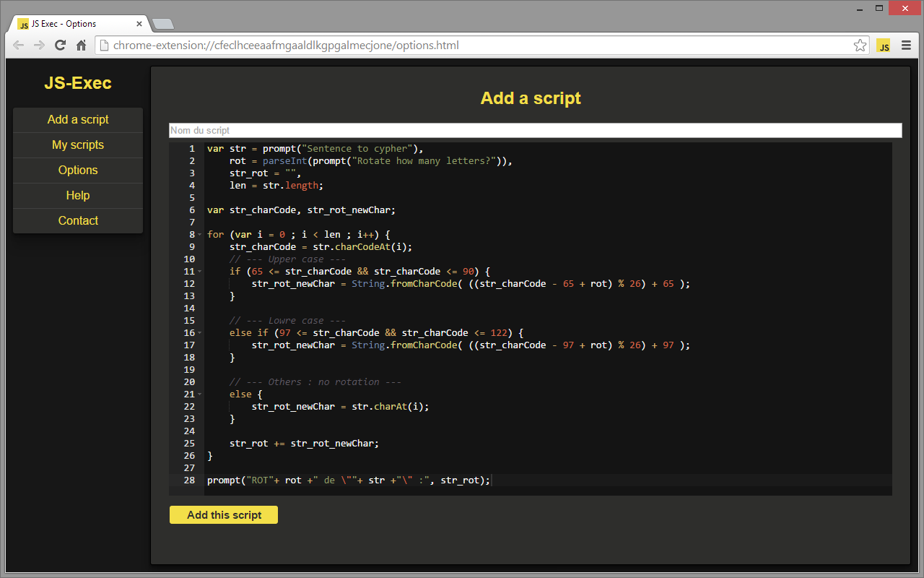
Task: Click the browser forward arrow
Action: click(40, 46)
